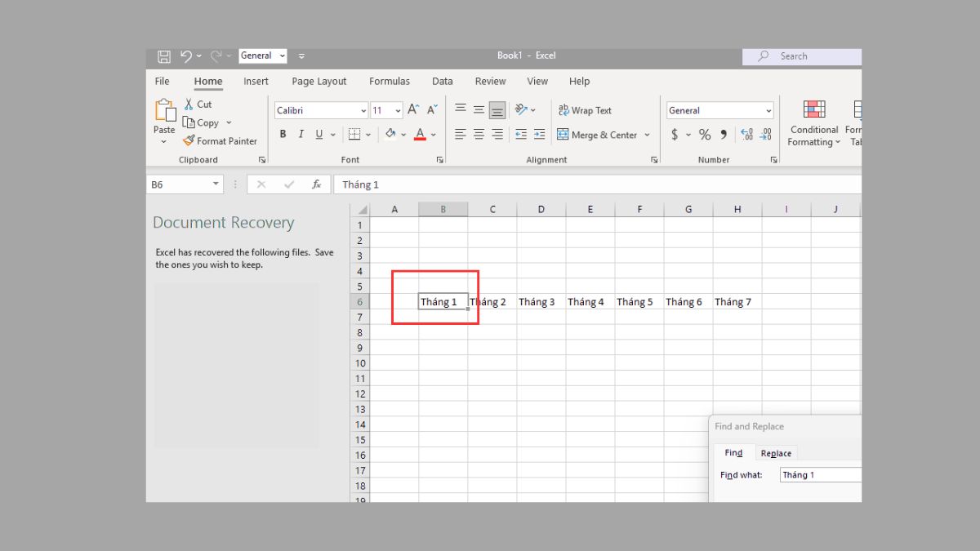Copy the selected cell
Viewport: 980px width, 551px height.
203,122
